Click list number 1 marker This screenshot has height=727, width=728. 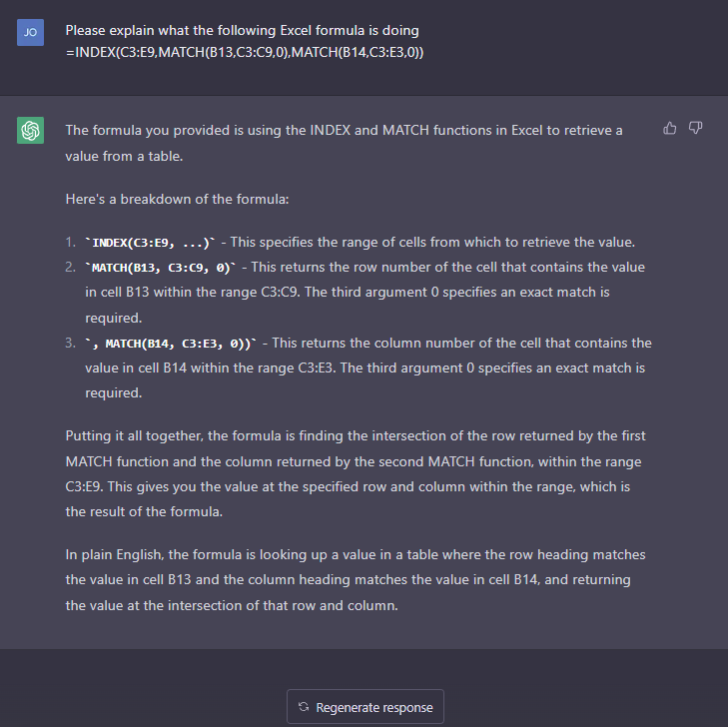[71, 243]
